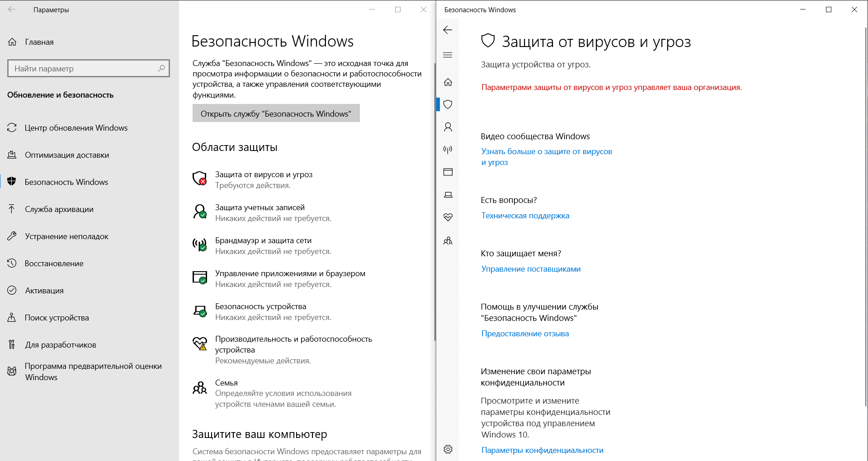Click the Security window vertical scrollbar
868x461 pixels.
click(866, 217)
